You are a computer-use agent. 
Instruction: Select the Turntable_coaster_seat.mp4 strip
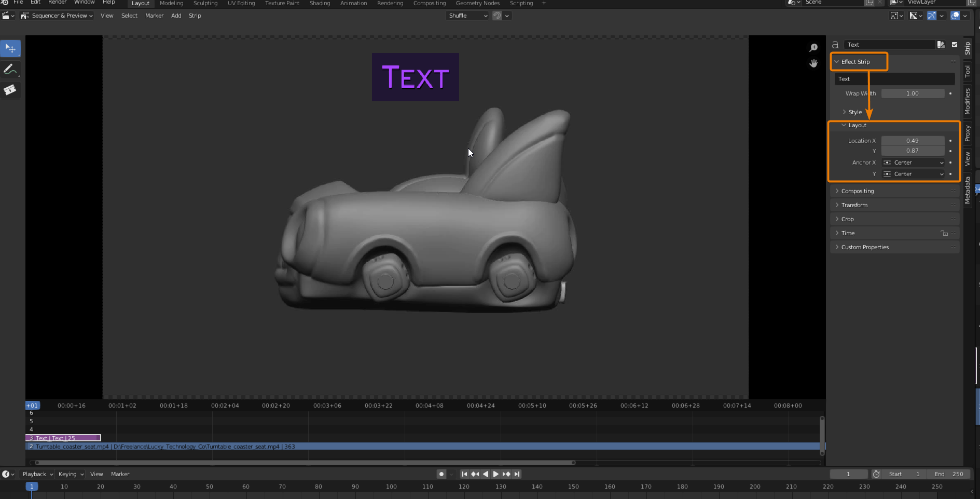(x=415, y=447)
